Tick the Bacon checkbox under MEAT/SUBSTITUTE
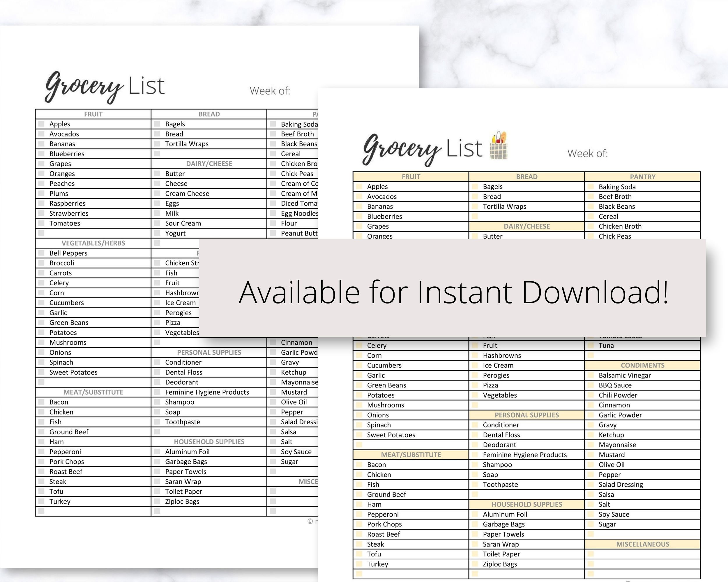 click(x=359, y=465)
